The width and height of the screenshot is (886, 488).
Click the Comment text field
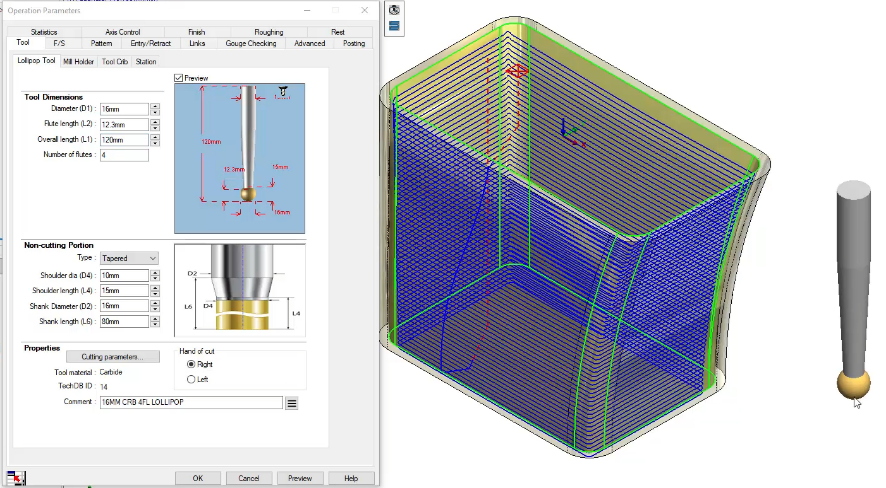(190, 402)
